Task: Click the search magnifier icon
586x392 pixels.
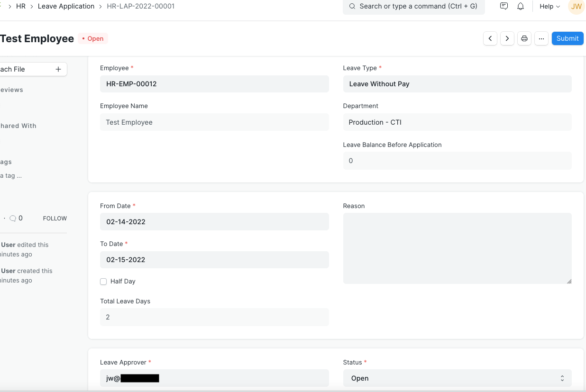Action: 352,6
